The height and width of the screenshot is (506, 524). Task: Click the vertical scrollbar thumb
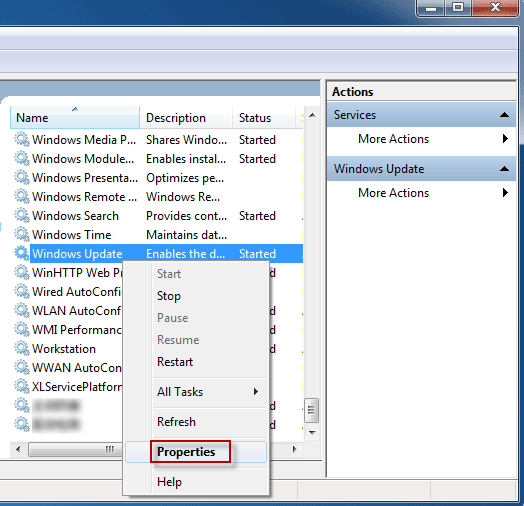tap(311, 410)
